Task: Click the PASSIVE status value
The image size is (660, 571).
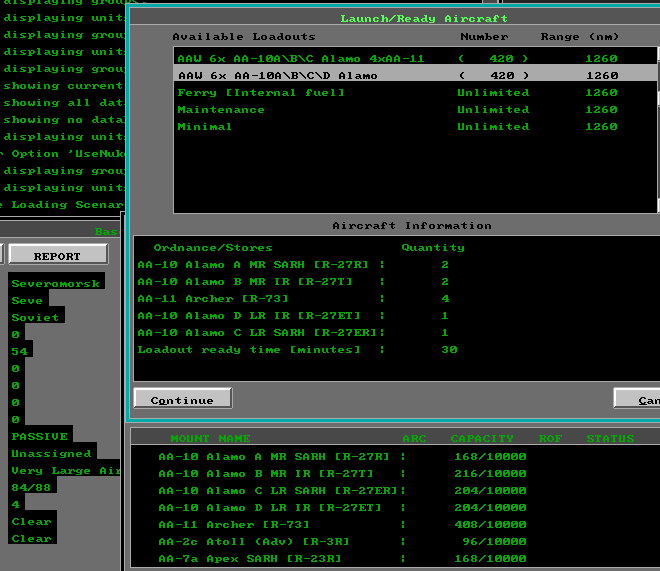Action: click(40, 434)
